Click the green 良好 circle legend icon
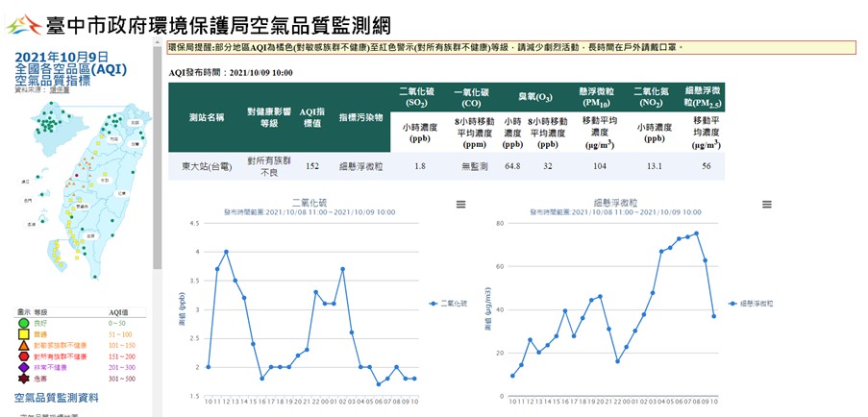Screen dimensions: 868x417 22,324
